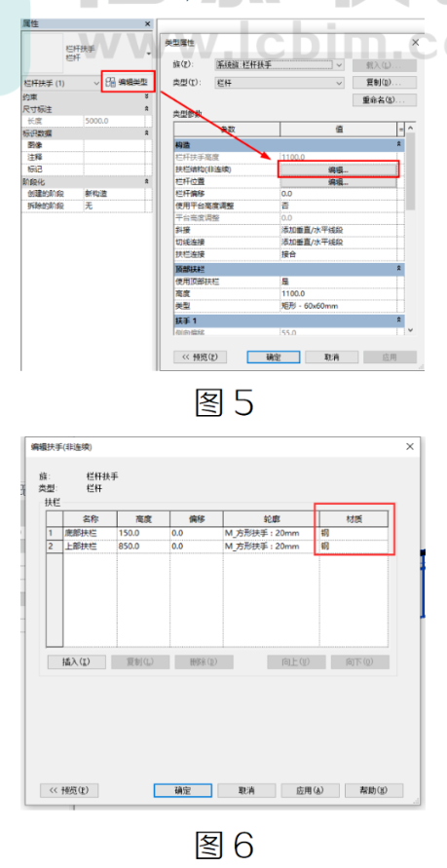Click the 图像 value field
Image resolution: width=447 pixels, height=868 pixels.
tap(114, 145)
